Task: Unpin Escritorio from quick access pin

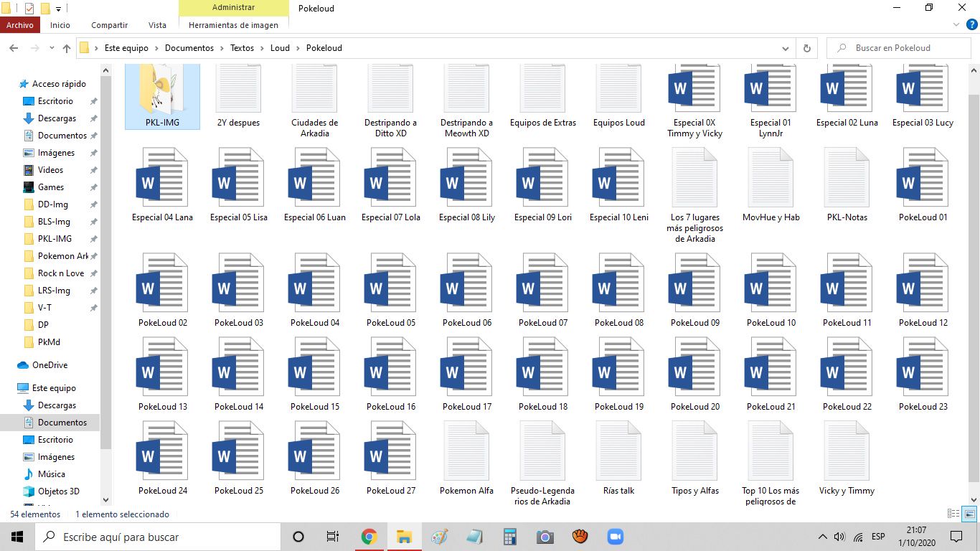Action: [93, 101]
